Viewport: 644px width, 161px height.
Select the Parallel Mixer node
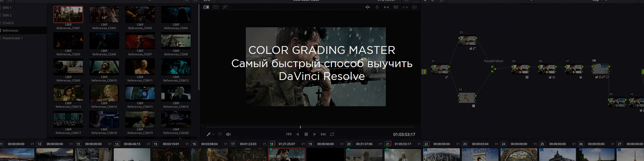493,68
